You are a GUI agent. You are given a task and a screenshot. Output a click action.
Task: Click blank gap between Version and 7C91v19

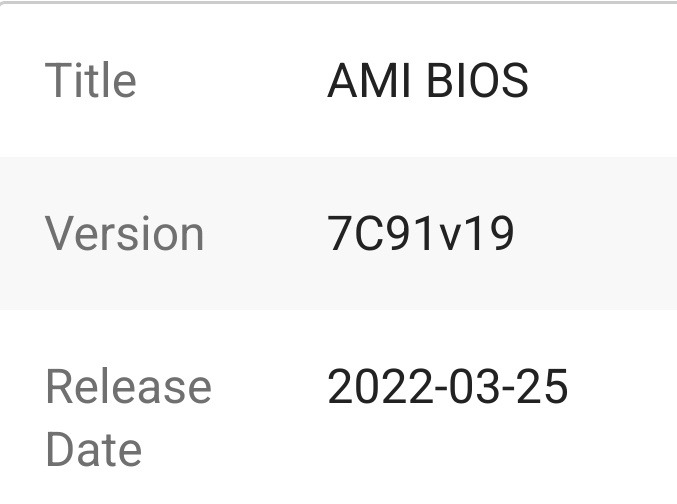point(265,234)
